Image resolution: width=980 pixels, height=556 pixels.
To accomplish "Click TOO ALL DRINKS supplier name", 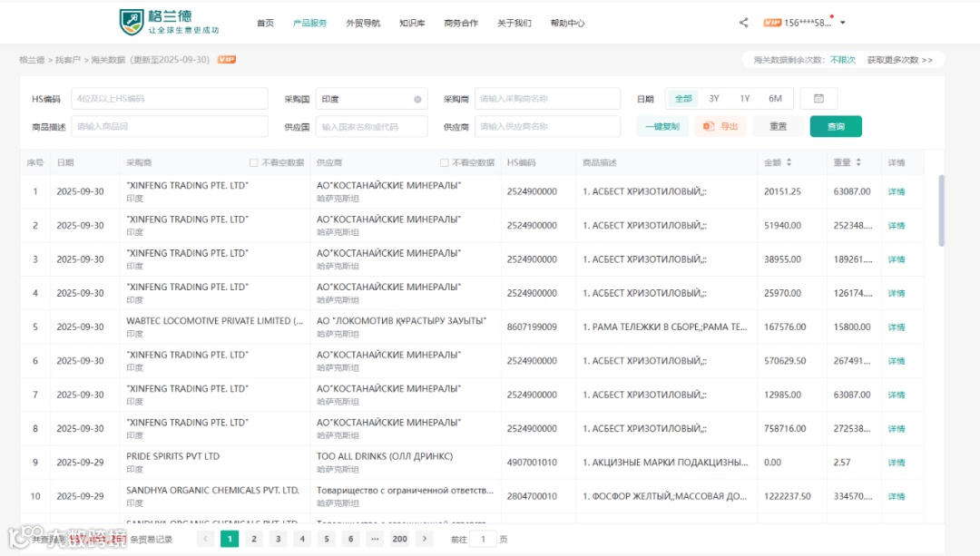I will tap(385, 456).
